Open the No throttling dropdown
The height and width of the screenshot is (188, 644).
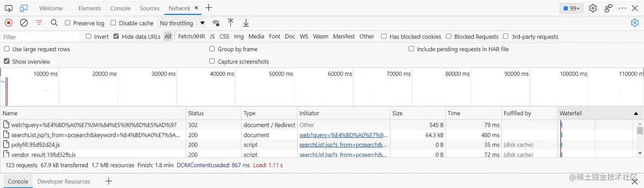(182, 23)
